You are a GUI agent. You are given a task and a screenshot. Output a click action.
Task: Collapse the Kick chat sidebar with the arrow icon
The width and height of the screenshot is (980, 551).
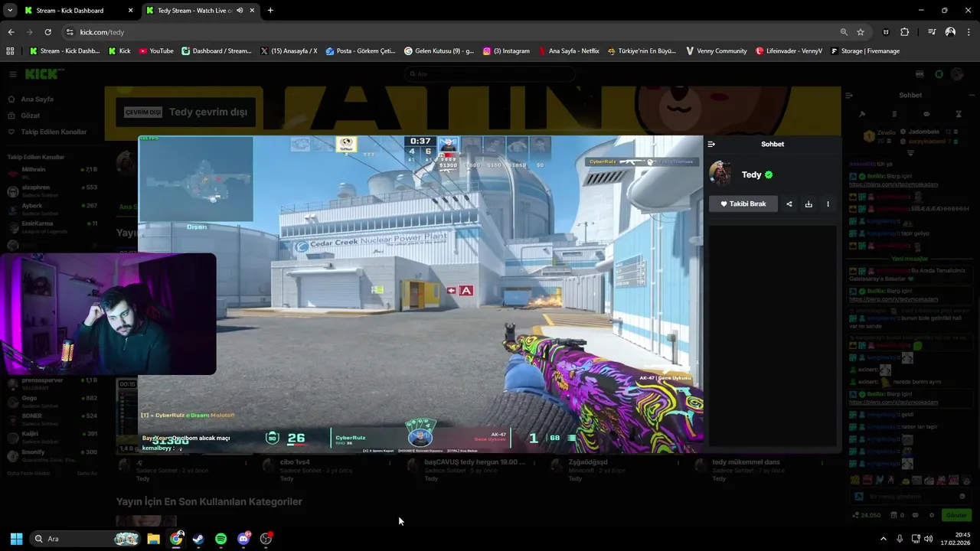tap(849, 96)
